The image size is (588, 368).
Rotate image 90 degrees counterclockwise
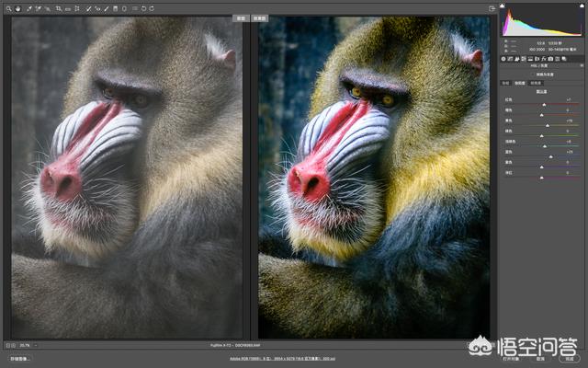tap(143, 8)
